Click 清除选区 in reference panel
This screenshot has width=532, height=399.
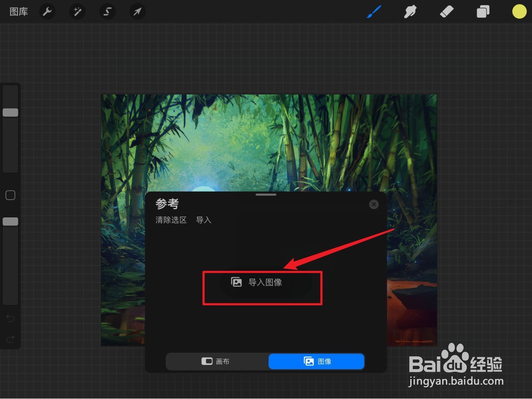pyautogui.click(x=171, y=220)
